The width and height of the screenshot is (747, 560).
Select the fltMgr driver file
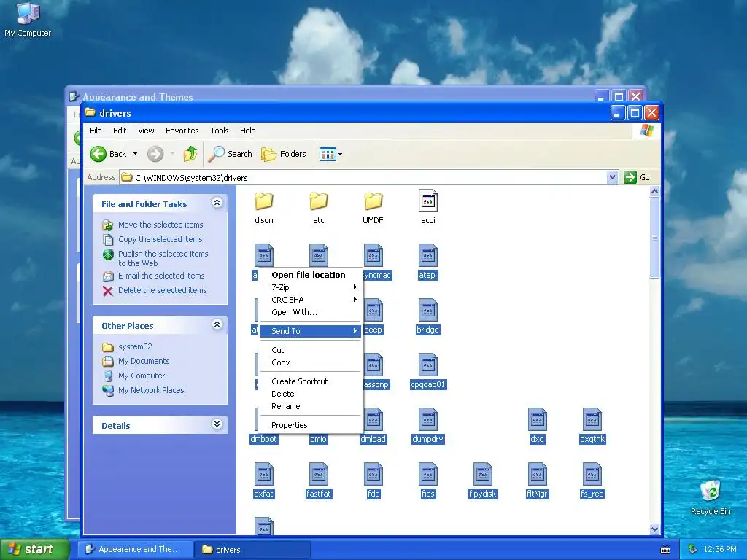tap(538, 481)
